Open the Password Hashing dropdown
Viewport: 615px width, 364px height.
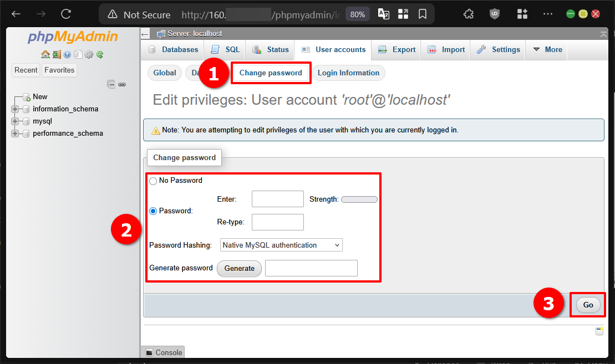point(281,244)
